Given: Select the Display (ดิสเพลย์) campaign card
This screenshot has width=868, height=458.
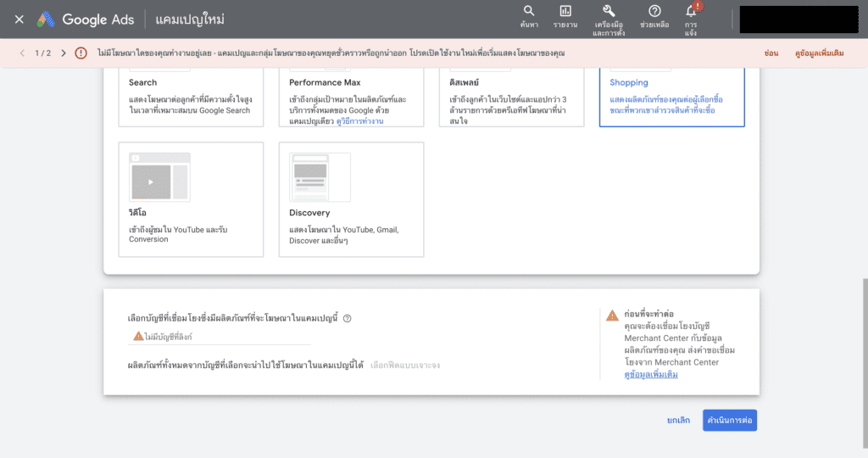Looking at the screenshot, I should pos(511,97).
